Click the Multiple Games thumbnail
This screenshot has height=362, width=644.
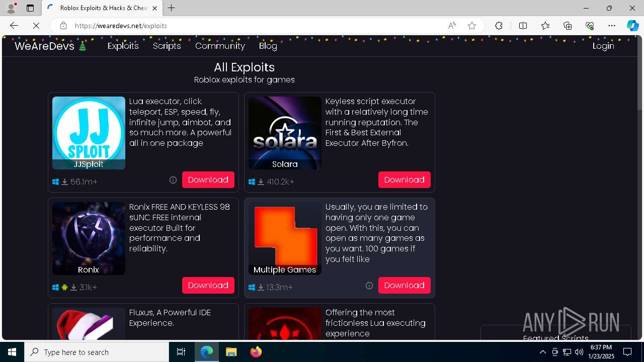point(285,238)
